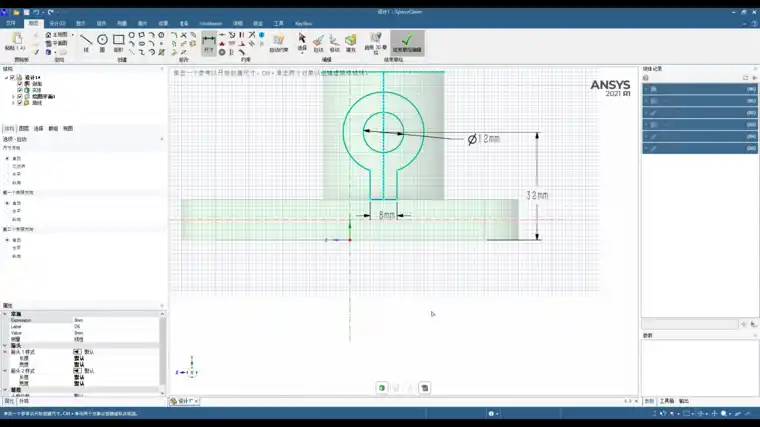The width and height of the screenshot is (760, 427).
Task: Click the properties scrollbar down arrow
Action: point(162,393)
